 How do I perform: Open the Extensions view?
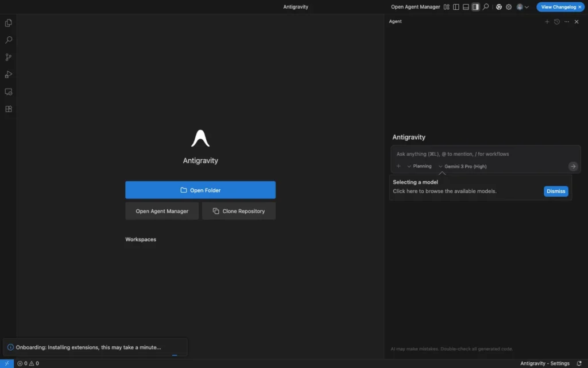pyautogui.click(x=8, y=109)
